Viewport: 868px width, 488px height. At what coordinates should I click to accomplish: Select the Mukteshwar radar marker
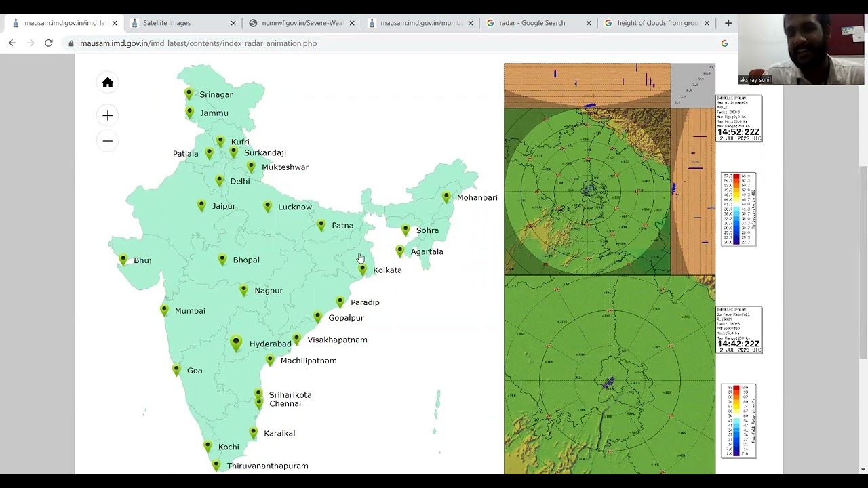[251, 167]
